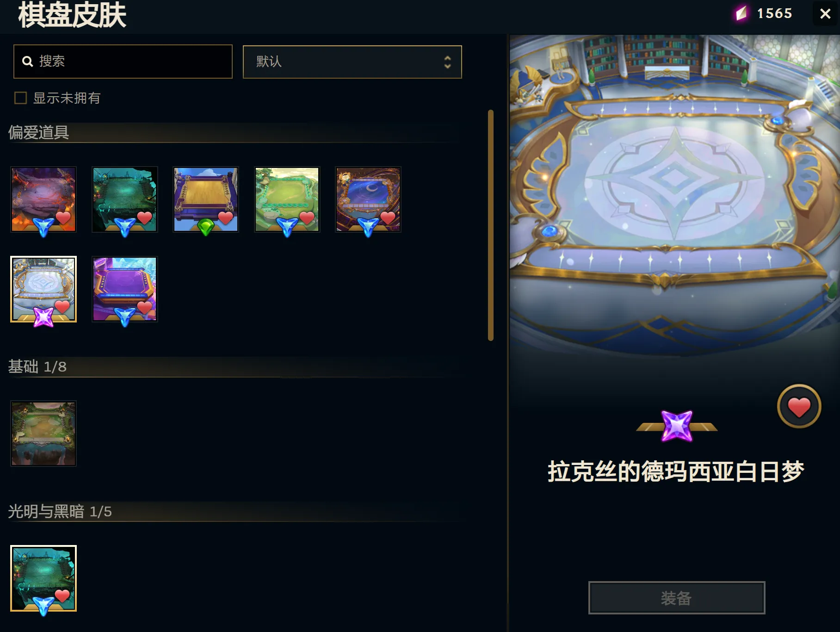Click green gem badge on golden arena
Viewport: 840px width, 632px height.
(x=206, y=227)
